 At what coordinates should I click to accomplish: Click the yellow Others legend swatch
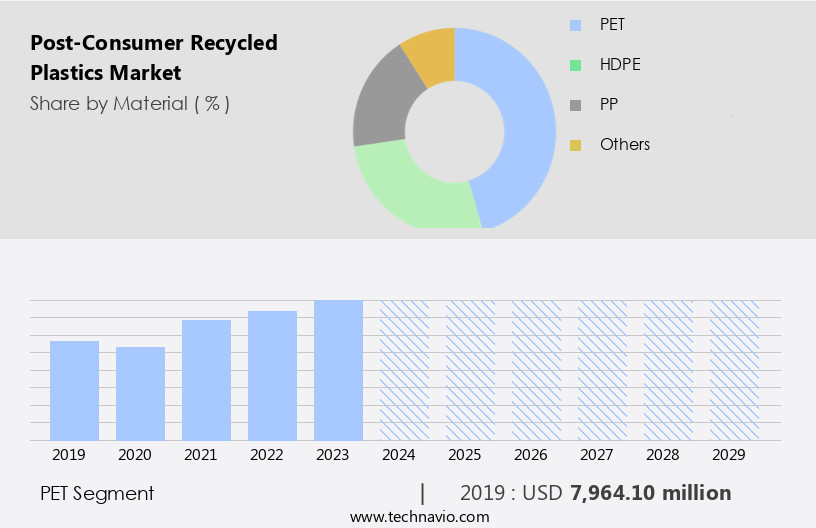[575, 145]
